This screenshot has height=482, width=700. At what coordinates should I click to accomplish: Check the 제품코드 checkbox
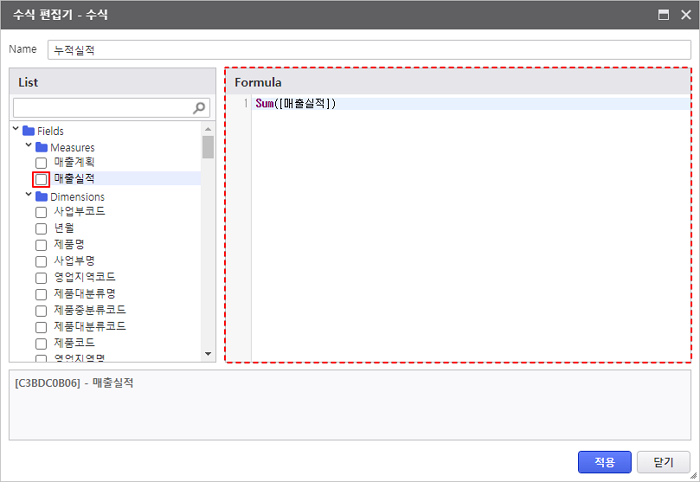click(41, 344)
